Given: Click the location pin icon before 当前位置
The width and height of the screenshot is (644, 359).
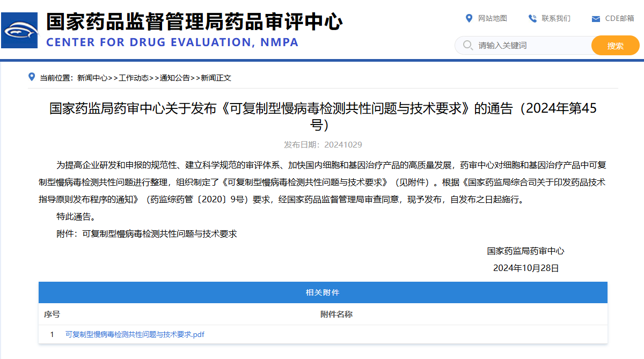Looking at the screenshot, I should pos(32,77).
